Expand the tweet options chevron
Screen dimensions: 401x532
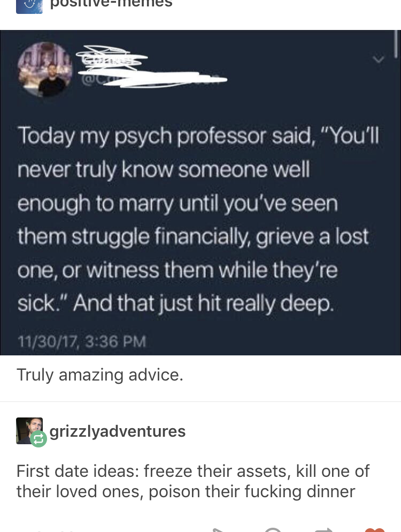point(379,60)
